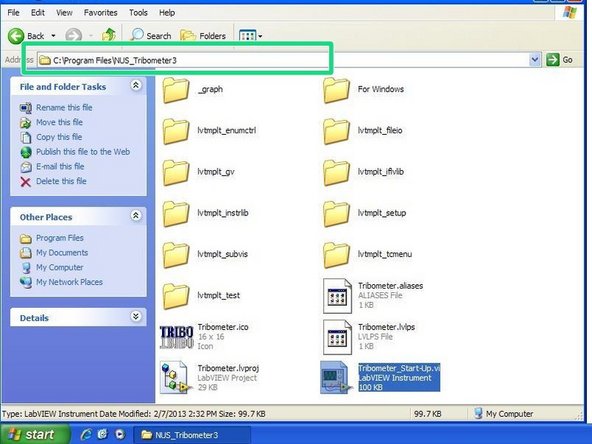Open the Edit menu

point(38,12)
